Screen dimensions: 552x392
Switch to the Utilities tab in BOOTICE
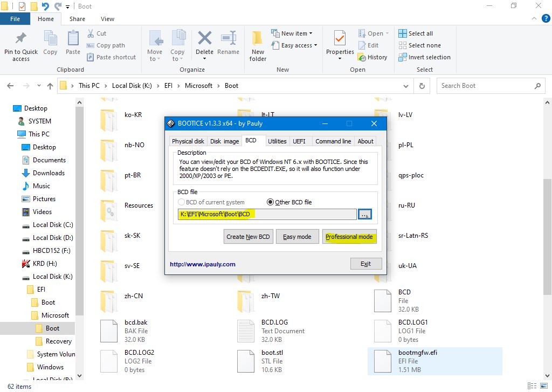click(x=277, y=141)
